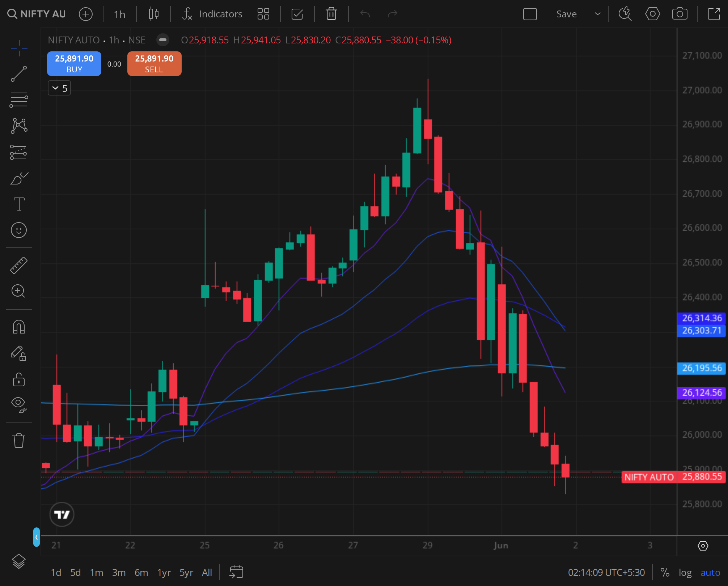This screenshot has width=728, height=586.
Task: Collapse the 5 indicators legend
Action: [59, 88]
